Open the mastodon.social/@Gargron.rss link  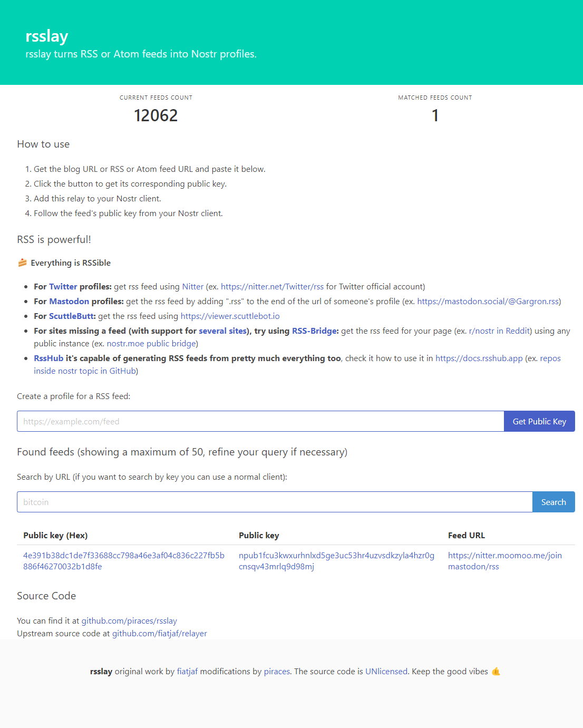tap(488, 302)
